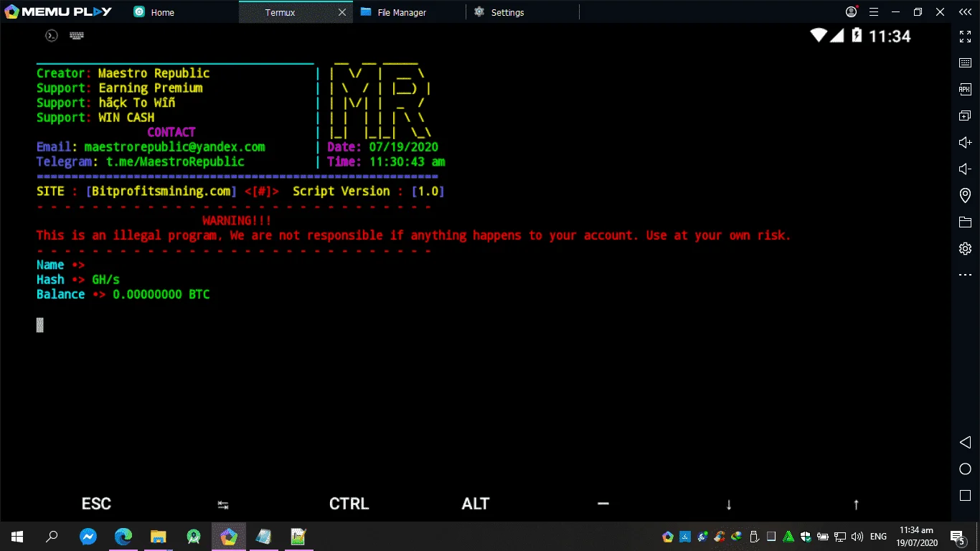980x551 pixels.
Task: Open the multi-instance add window icon
Action: pos(965,116)
